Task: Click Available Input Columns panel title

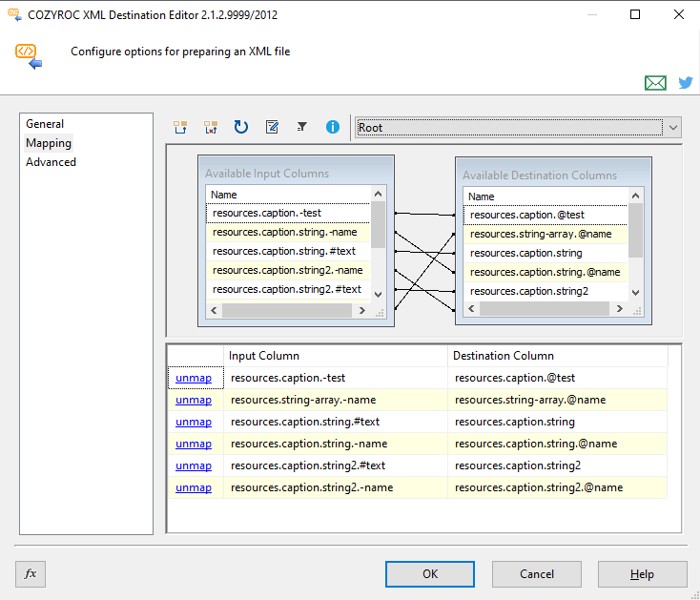Action: click(x=267, y=174)
